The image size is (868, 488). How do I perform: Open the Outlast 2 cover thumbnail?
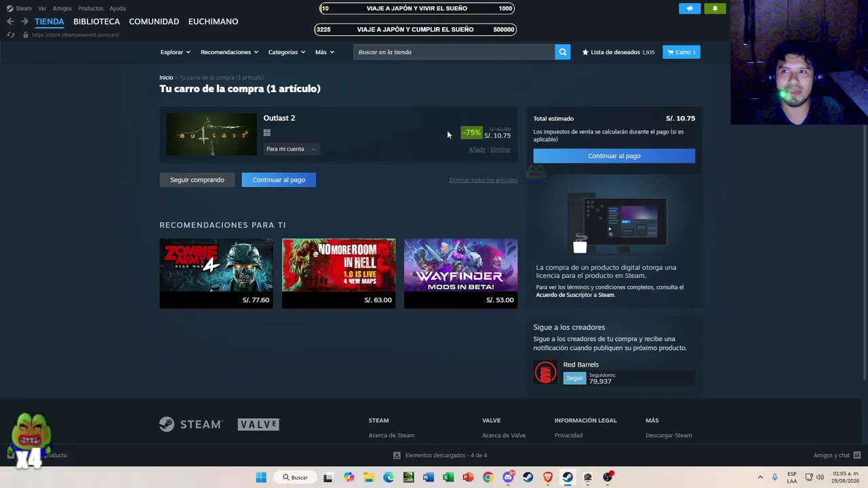(212, 134)
